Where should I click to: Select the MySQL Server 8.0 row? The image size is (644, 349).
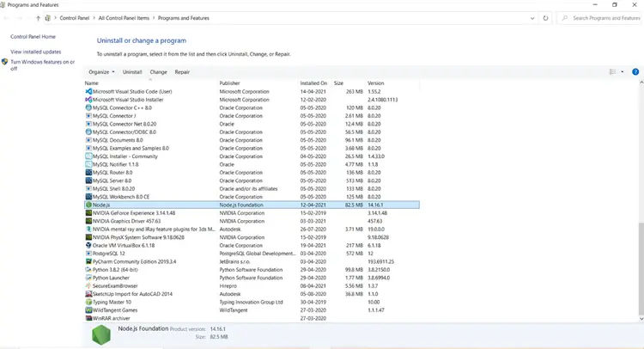coord(252,181)
